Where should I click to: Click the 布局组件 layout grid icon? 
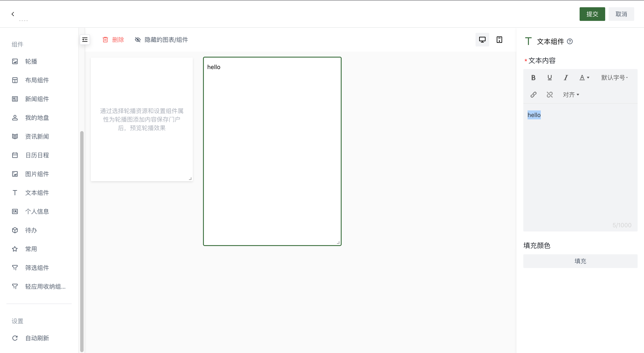15,80
